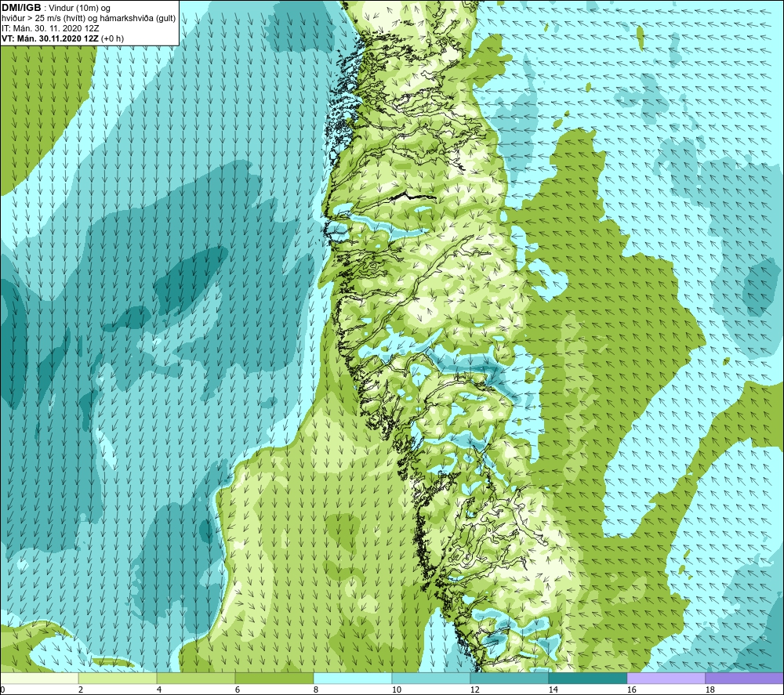Click the 6–8 m/s olive green legend swatch
The height and width of the screenshot is (695, 784).
click(x=274, y=678)
